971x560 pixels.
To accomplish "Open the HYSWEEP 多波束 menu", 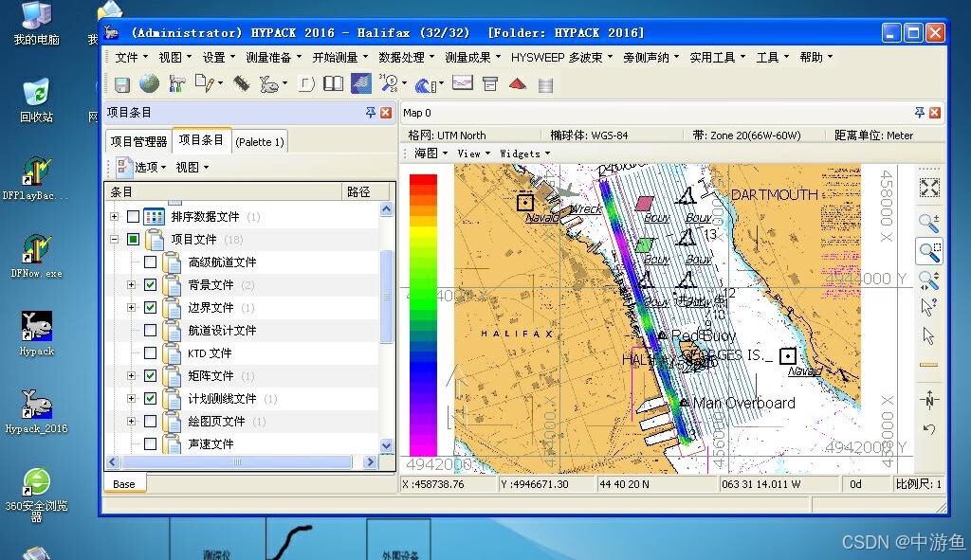I will [561, 57].
